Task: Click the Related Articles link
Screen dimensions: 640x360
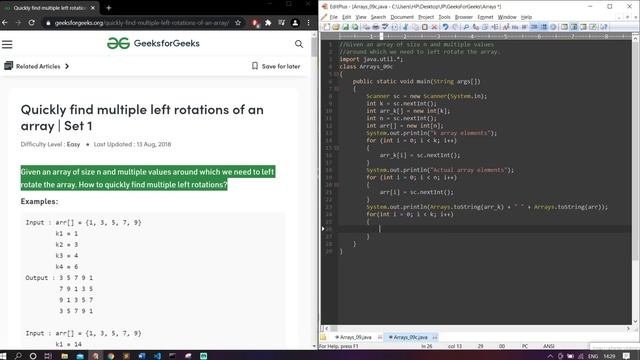Action: coord(38,66)
